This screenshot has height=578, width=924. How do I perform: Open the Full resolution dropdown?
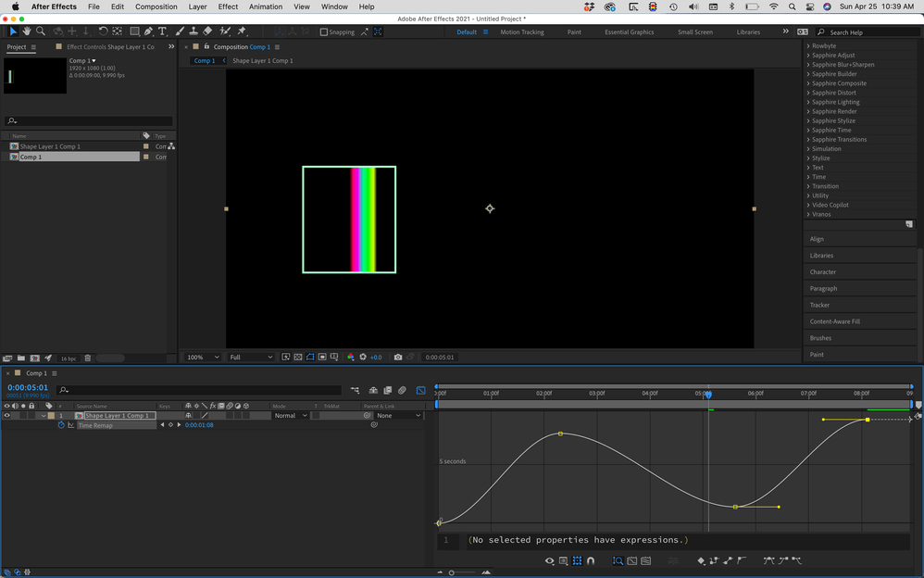click(x=251, y=358)
